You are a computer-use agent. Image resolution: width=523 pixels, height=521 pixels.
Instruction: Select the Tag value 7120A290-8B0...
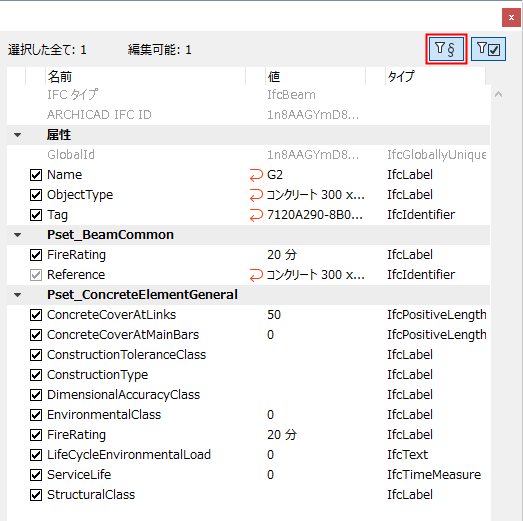tap(315, 215)
